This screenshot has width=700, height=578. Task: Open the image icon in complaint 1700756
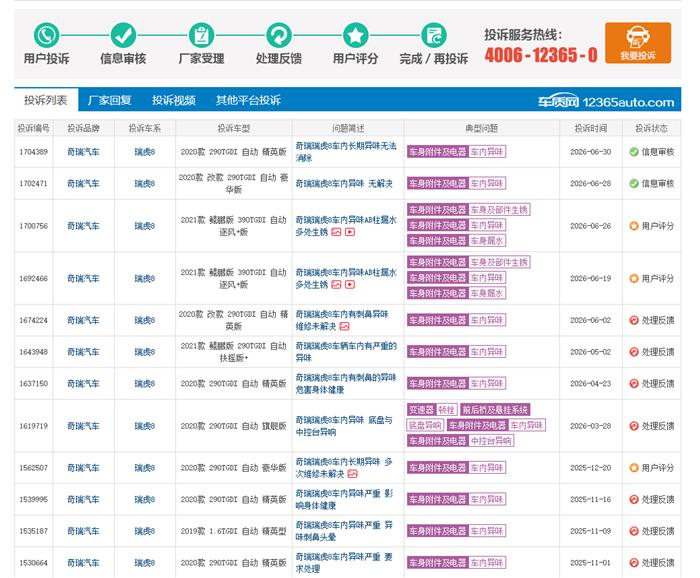pyautogui.click(x=336, y=232)
